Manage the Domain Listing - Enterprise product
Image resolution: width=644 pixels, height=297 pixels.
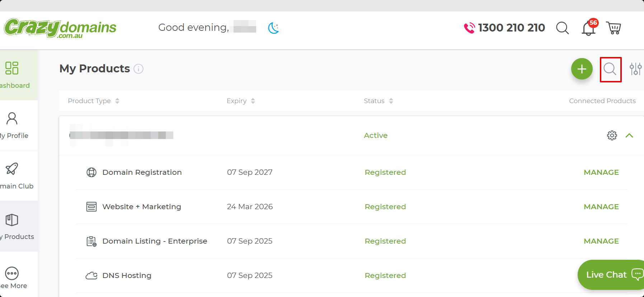tap(601, 241)
